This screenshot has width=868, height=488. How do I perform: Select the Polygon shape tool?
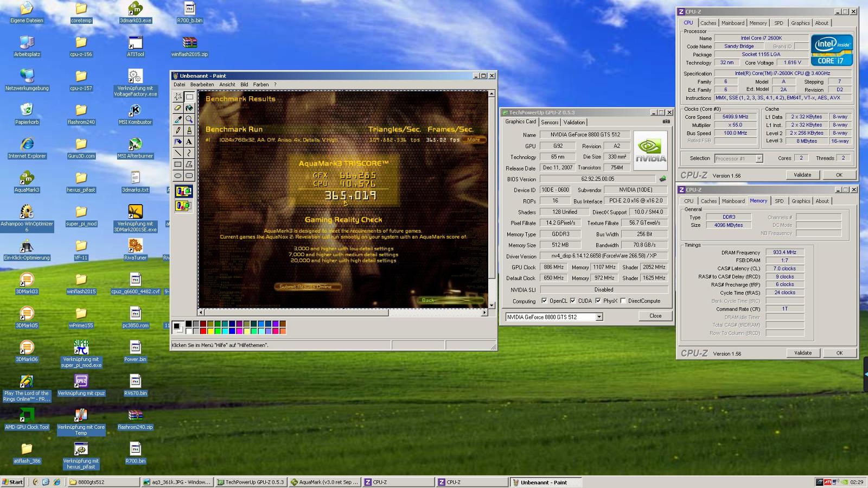[x=189, y=164]
